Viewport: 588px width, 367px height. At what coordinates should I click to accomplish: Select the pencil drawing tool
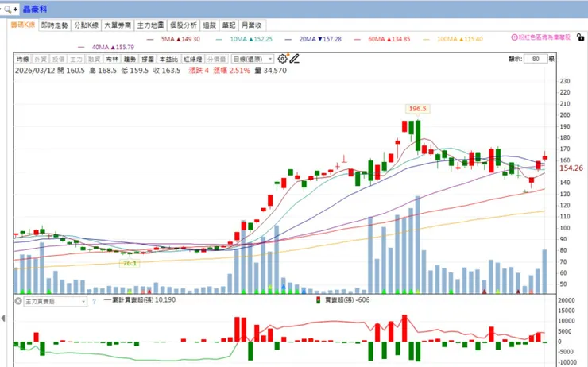point(294,59)
